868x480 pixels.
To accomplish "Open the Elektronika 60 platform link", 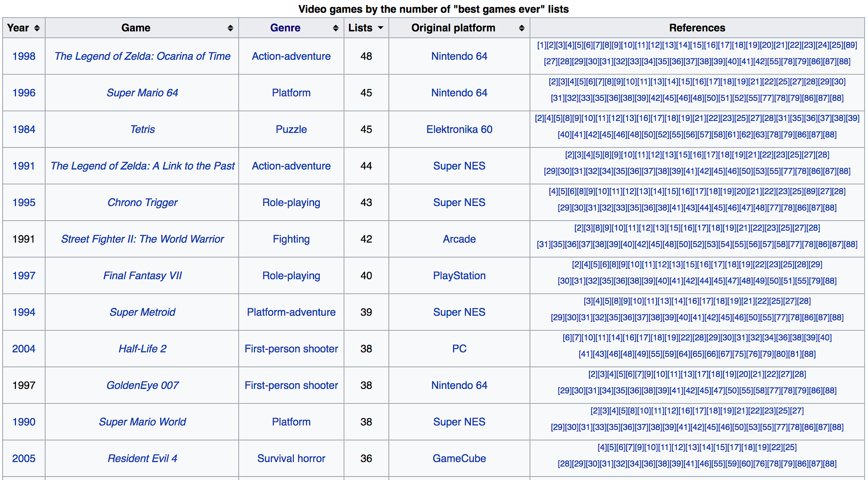I will pyautogui.click(x=459, y=129).
